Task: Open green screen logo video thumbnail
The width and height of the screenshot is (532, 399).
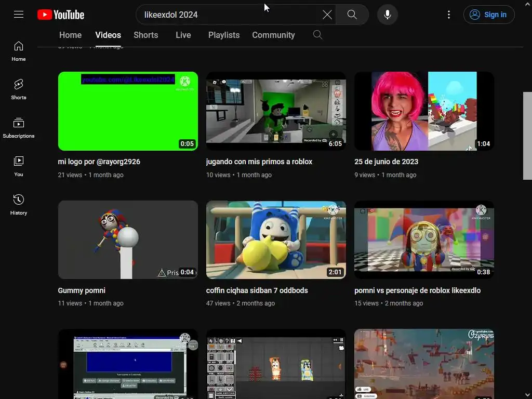Action: 128,111
